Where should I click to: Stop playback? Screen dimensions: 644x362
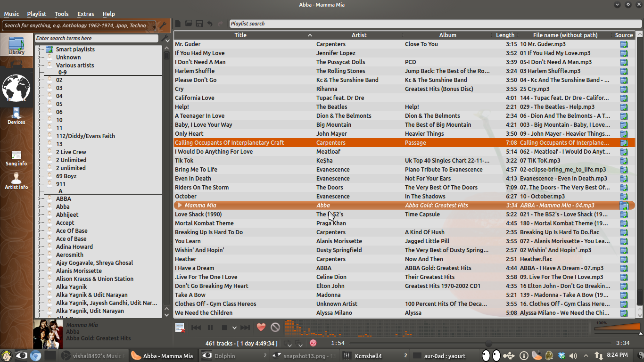click(224, 328)
